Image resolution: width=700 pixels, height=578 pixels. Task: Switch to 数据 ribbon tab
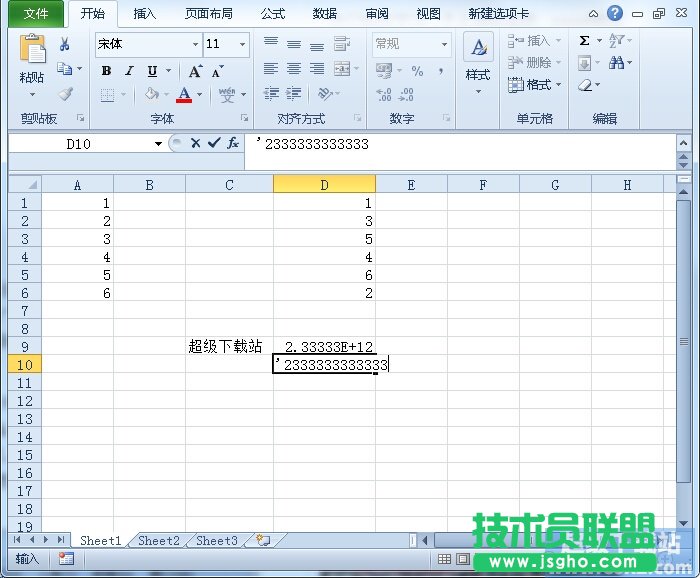325,14
